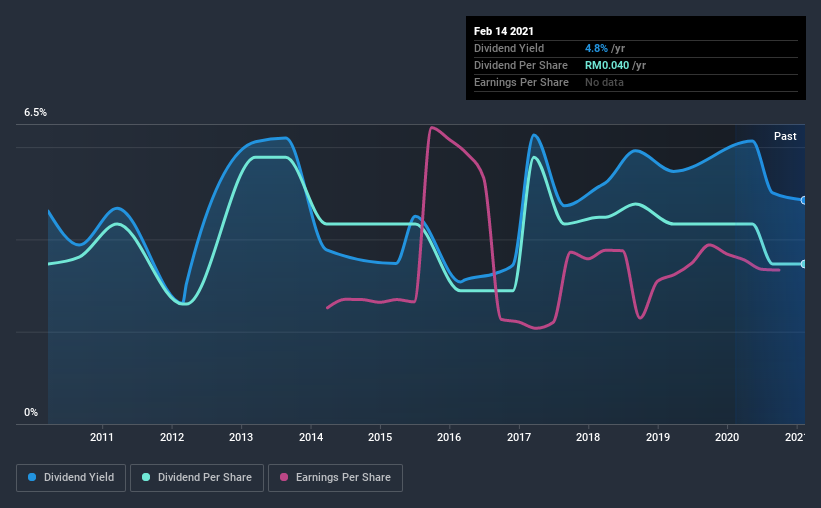Select the 2012 x-axis label

pyautogui.click(x=172, y=437)
